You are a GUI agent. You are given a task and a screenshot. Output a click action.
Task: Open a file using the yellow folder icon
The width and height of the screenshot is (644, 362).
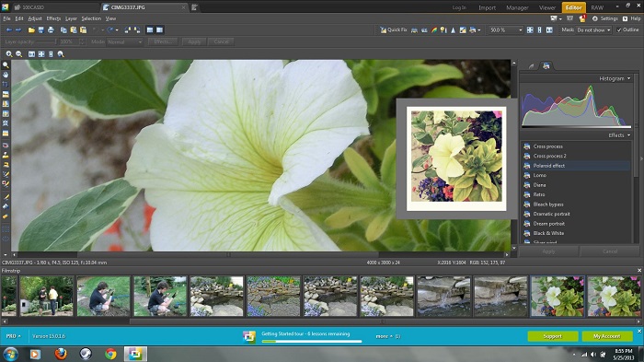tap(31, 30)
